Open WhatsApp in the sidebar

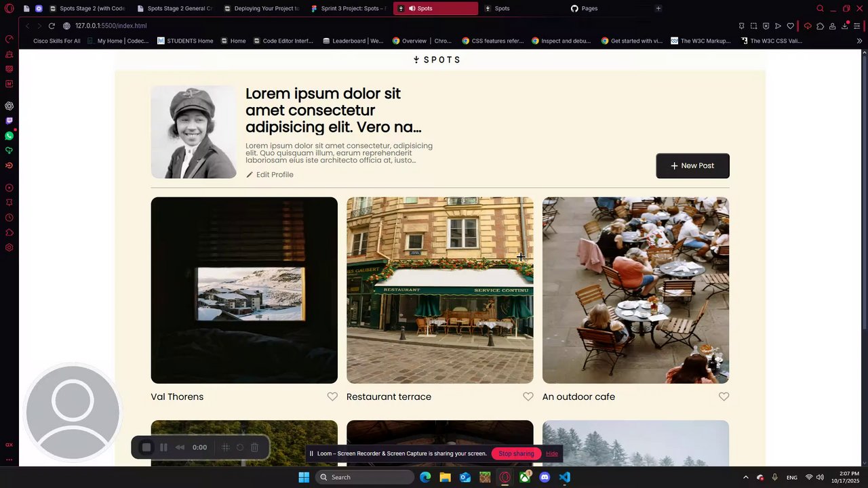point(9,136)
